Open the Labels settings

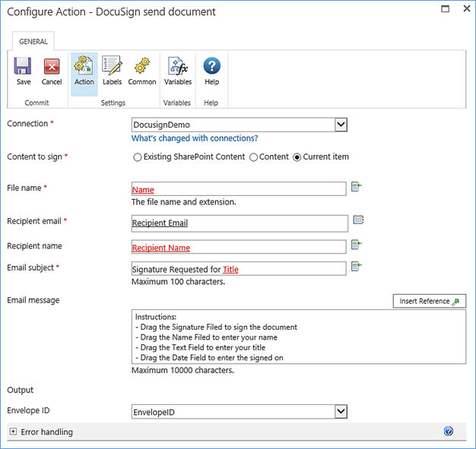coord(112,71)
